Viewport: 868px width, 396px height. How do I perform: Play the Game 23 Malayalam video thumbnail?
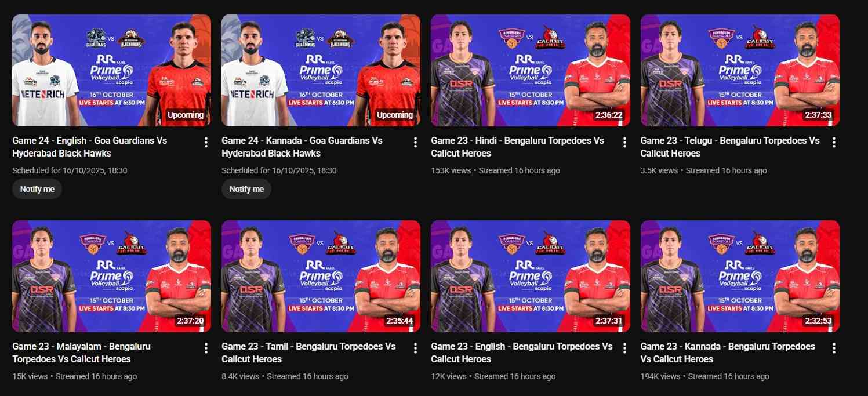111,276
